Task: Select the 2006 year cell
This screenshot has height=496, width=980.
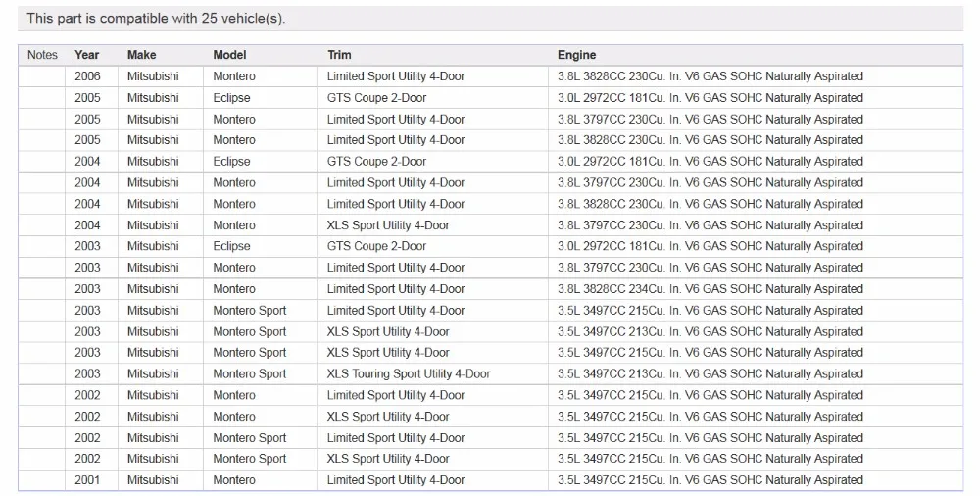Action: pyautogui.click(x=87, y=76)
